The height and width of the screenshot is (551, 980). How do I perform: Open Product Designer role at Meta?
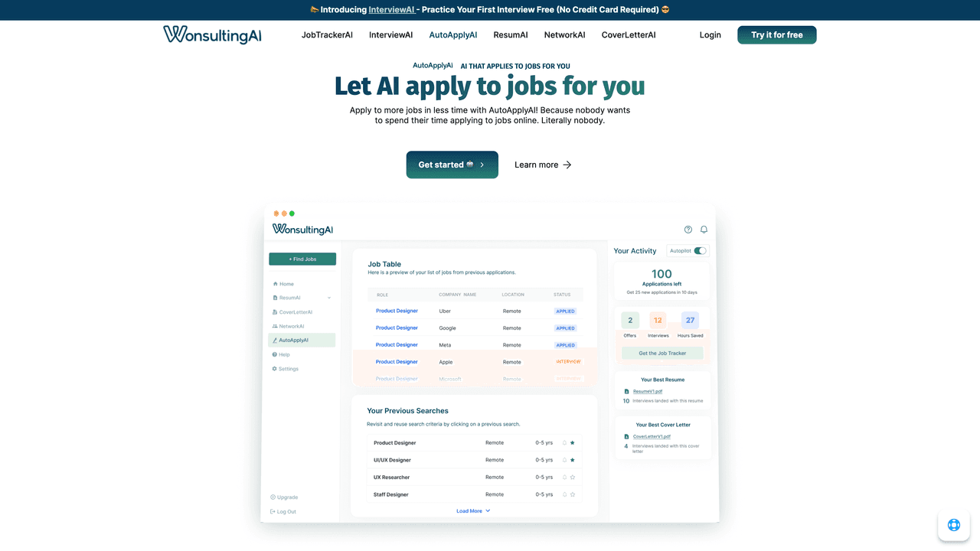tap(397, 345)
